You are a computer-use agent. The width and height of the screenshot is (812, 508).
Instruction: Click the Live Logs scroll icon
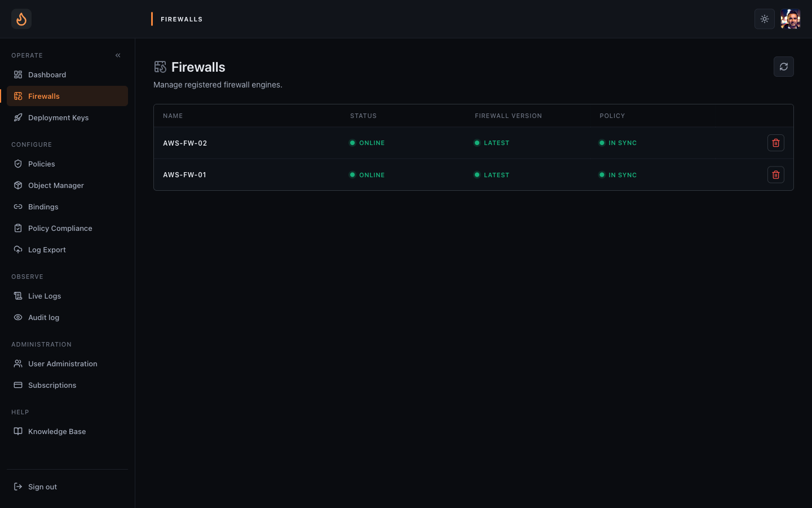click(x=18, y=296)
